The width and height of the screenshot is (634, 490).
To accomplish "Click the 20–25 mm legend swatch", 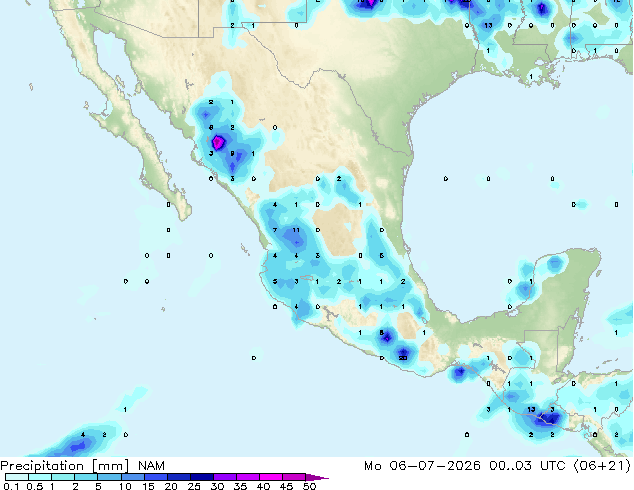I will pos(178,477).
